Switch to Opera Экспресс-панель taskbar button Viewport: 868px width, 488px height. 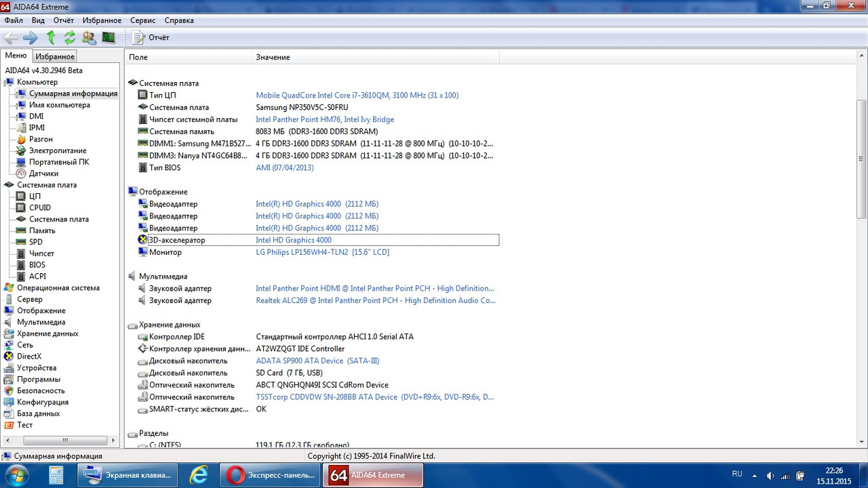pyautogui.click(x=271, y=475)
